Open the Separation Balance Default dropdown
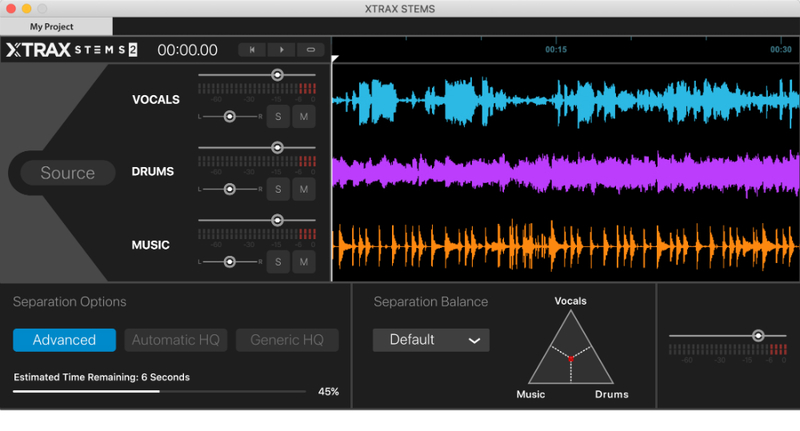The image size is (800, 431). pyautogui.click(x=431, y=340)
